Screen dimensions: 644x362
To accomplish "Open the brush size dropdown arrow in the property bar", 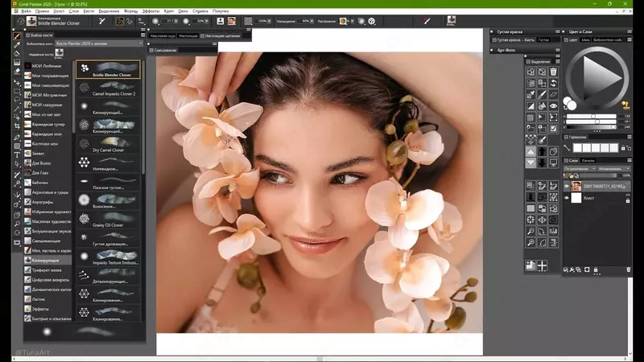I will pyautogui.click(x=176, y=21).
